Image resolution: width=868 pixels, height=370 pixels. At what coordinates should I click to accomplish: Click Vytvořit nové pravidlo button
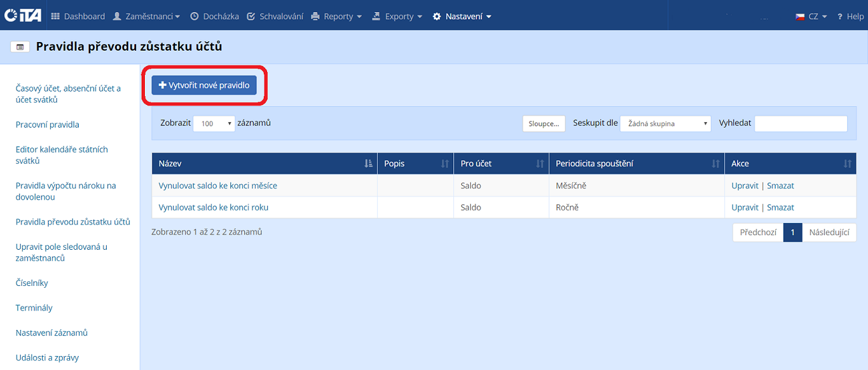(x=204, y=85)
